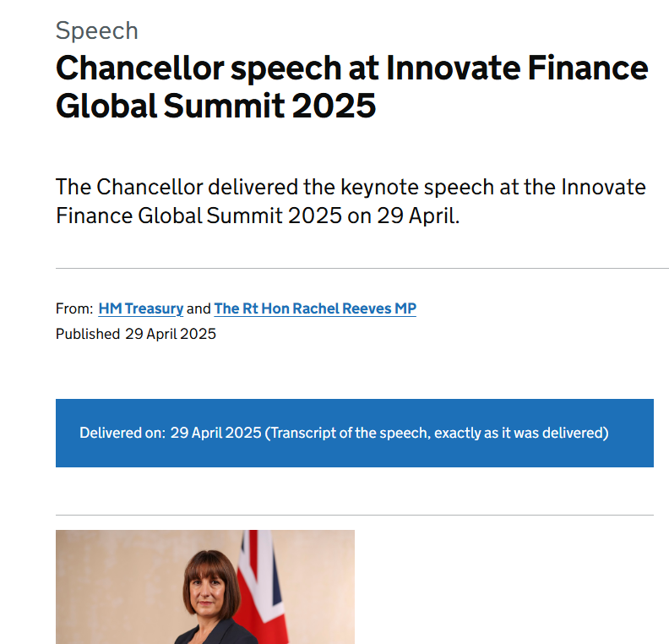
Task: Click "Innovate Finance" in the main heading
Action: click(517, 68)
